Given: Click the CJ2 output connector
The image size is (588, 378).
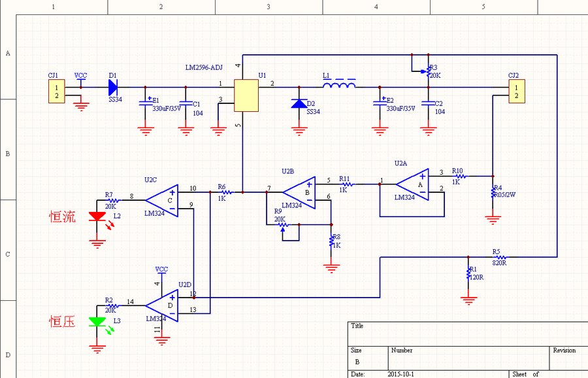Looking at the screenshot, I should pyautogui.click(x=517, y=91).
